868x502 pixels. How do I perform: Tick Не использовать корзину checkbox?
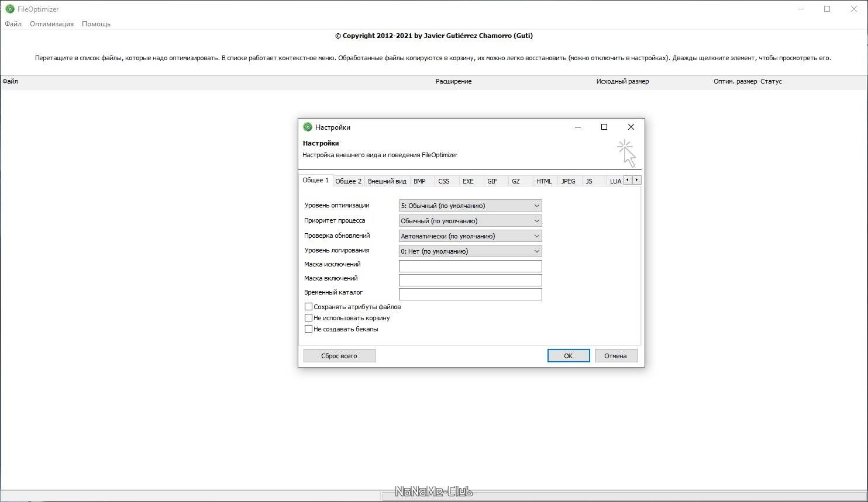tap(308, 317)
